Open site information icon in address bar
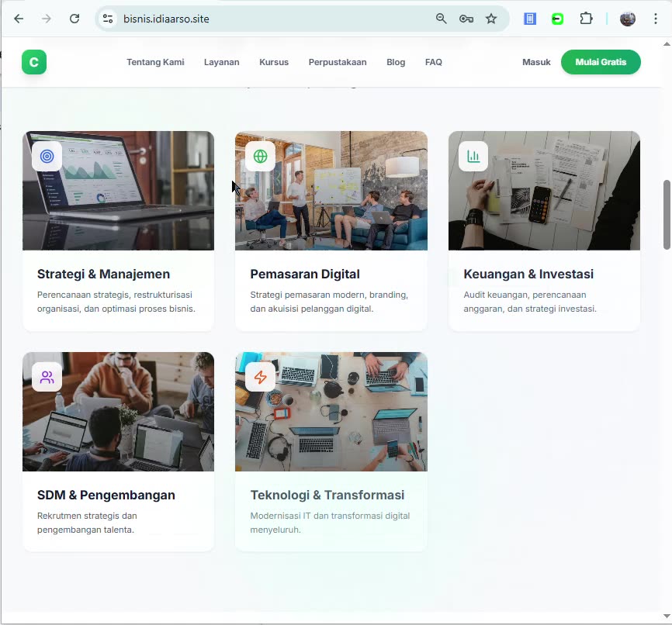The image size is (672, 625). (x=108, y=19)
